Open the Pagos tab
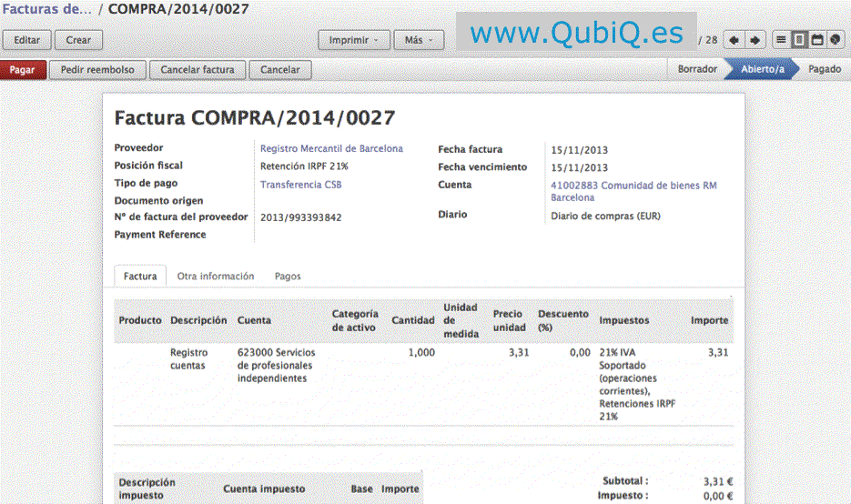 coord(288,276)
